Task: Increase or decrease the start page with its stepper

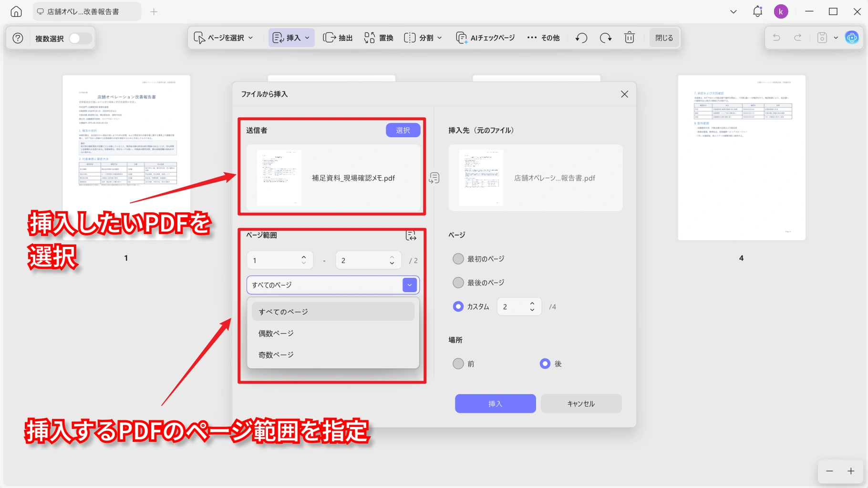Action: click(304, 260)
